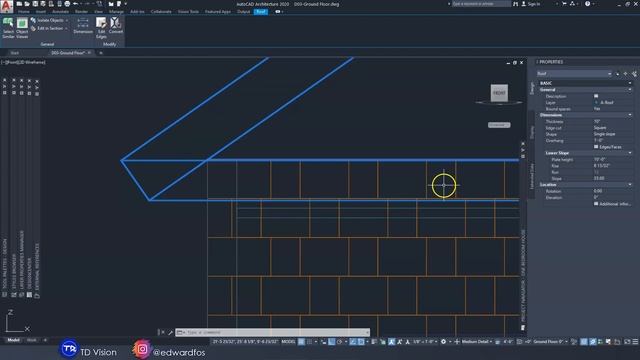Click the Description editor icon
This screenshot has width=640, height=360.
coord(596,96)
